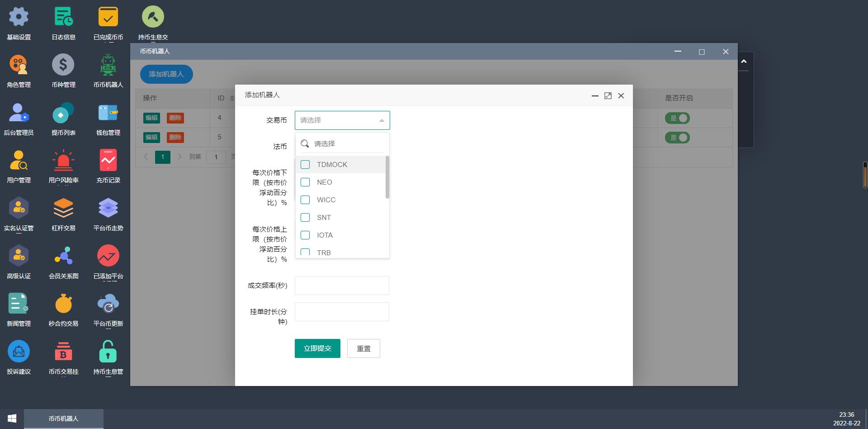Focus the 请选择 search field in dropdown
Image resolution: width=868 pixels, height=429 pixels.
point(342,143)
